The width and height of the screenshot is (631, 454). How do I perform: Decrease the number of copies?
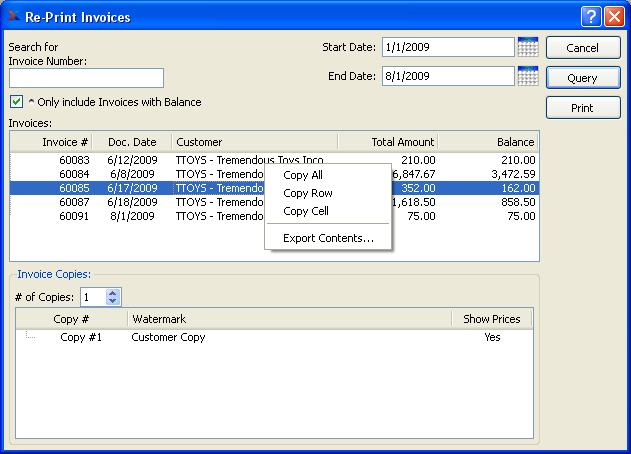tap(113, 301)
